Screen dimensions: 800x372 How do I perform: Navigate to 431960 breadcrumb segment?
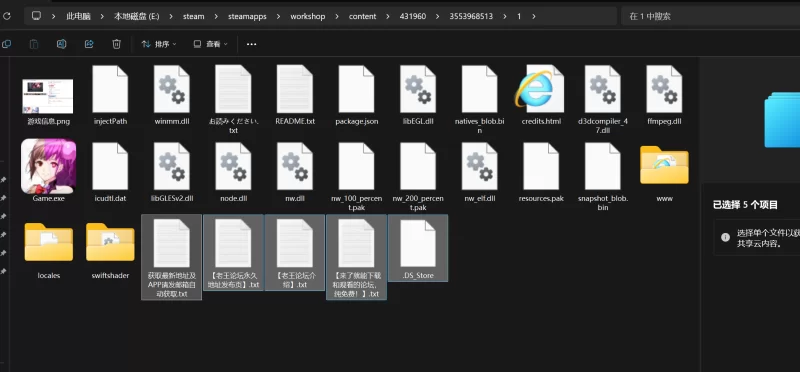click(x=413, y=16)
